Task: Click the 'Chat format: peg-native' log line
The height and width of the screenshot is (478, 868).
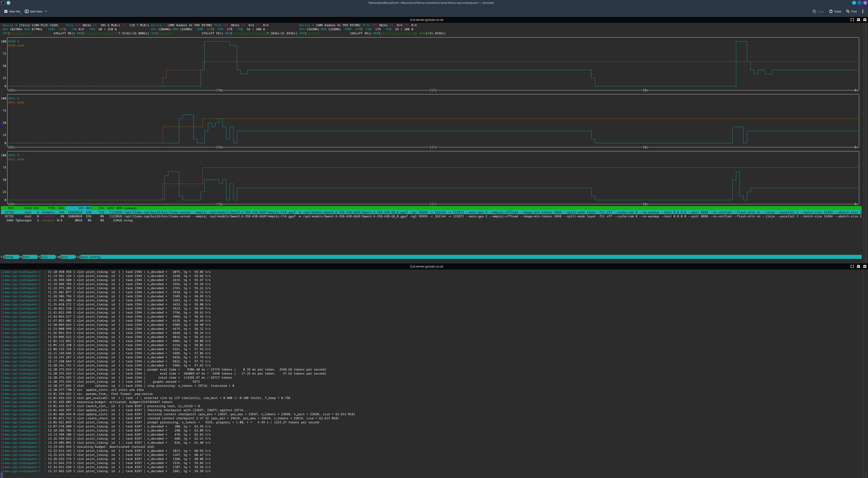Action: (77, 394)
